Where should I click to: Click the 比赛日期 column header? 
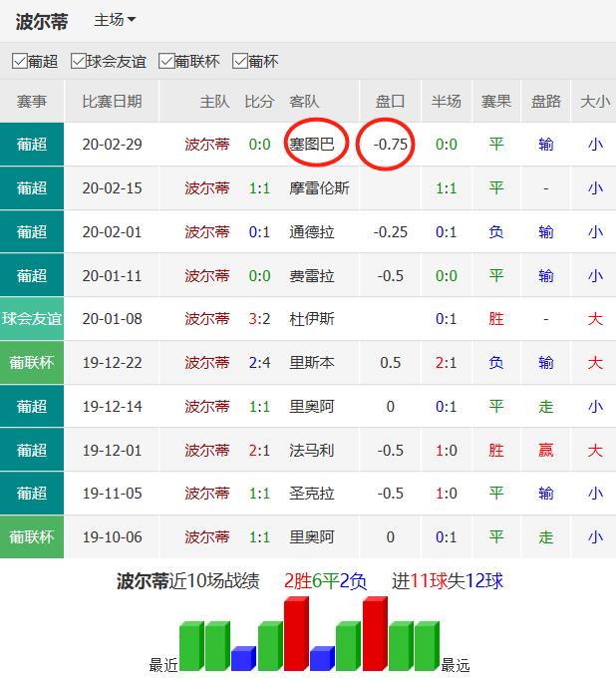(112, 101)
